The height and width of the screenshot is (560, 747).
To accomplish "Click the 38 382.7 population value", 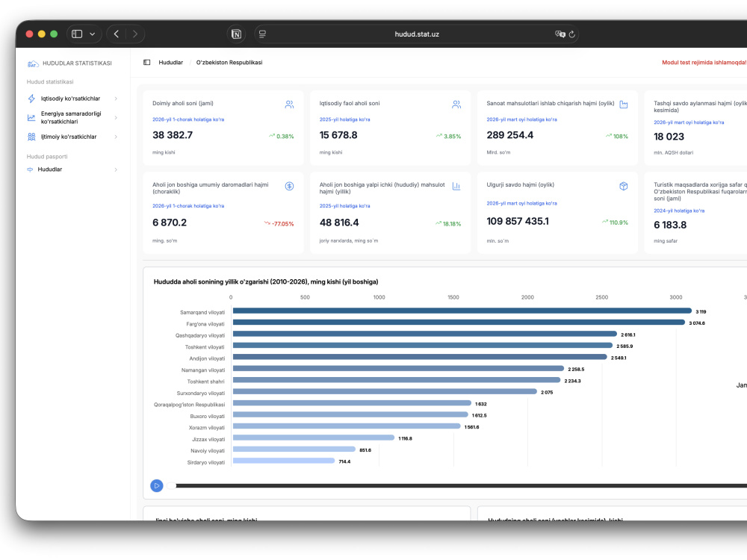I will click(173, 135).
